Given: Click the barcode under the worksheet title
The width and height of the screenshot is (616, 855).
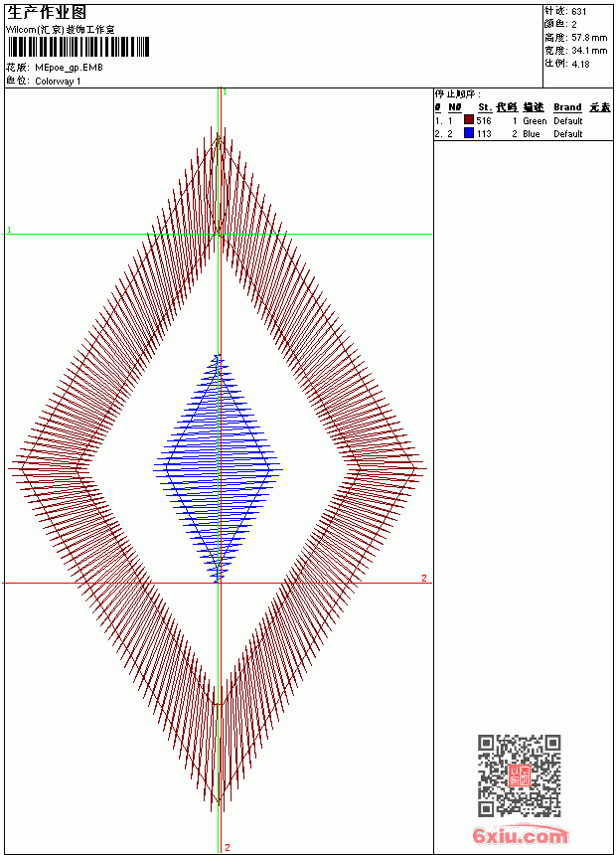Looking at the screenshot, I should 77,47.
